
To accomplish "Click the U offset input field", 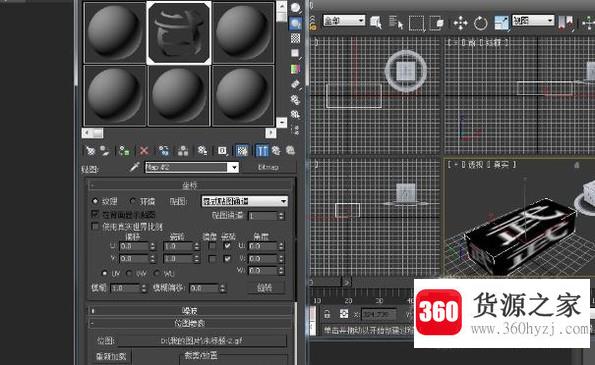I will tap(134, 246).
